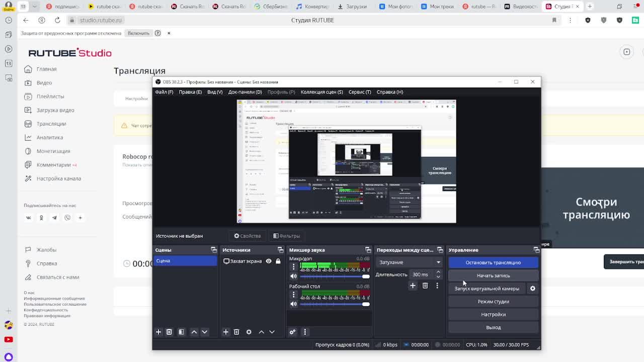Open audio mixer bottom three-dot menu
Screen dimensions: 644x362
(305, 332)
